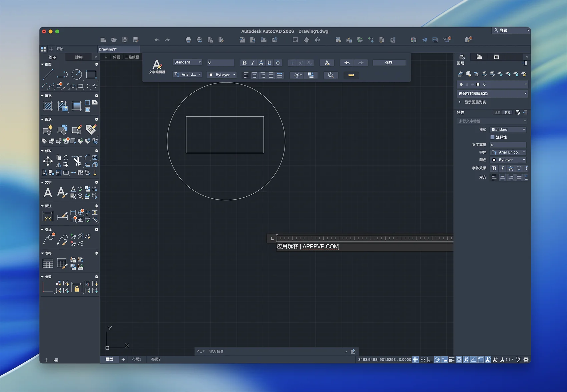
Task: Click the Plot print icon in toolbar
Action: coord(188,40)
